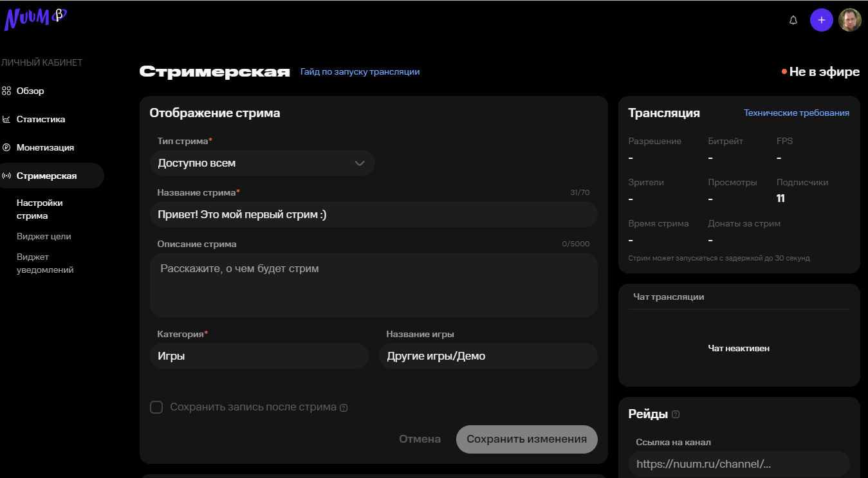The width and height of the screenshot is (868, 478).
Task: Open Гайд по запуску трансляции link
Action: (360, 72)
